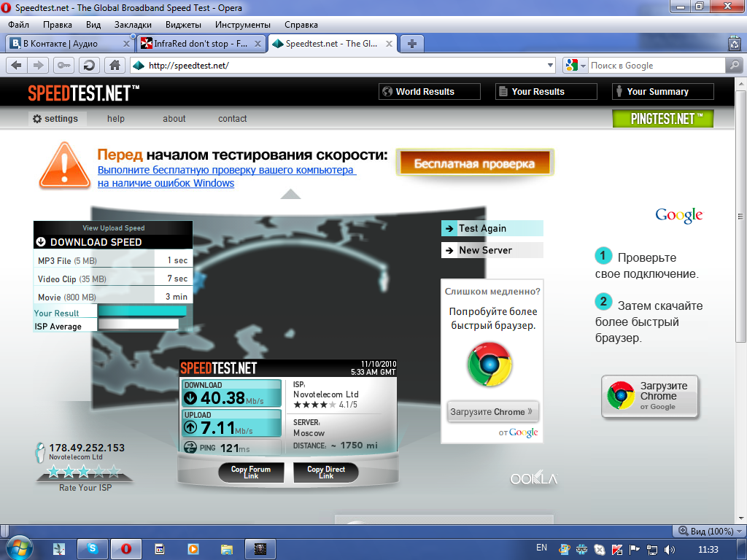The width and height of the screenshot is (747, 560).
Task: Collapse the ad with the gray up triangle
Action: 290,194
